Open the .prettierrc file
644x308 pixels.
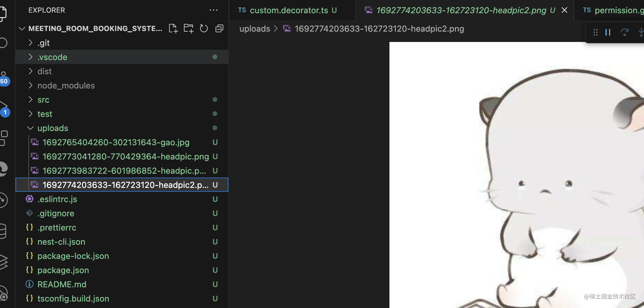coord(122,228)
